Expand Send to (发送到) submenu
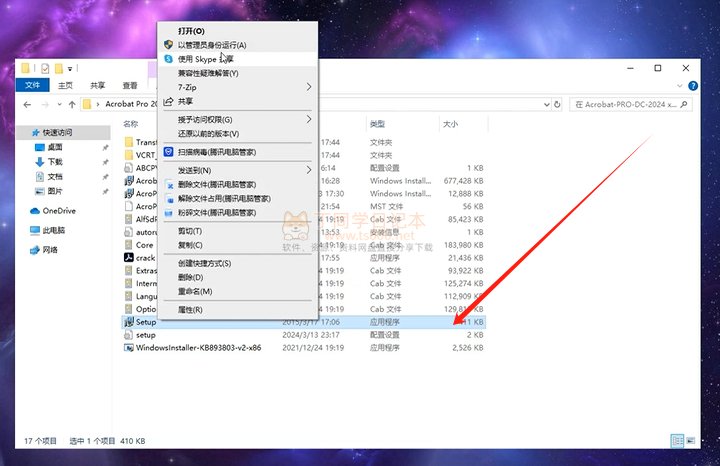The width and height of the screenshot is (720, 466). point(237,170)
